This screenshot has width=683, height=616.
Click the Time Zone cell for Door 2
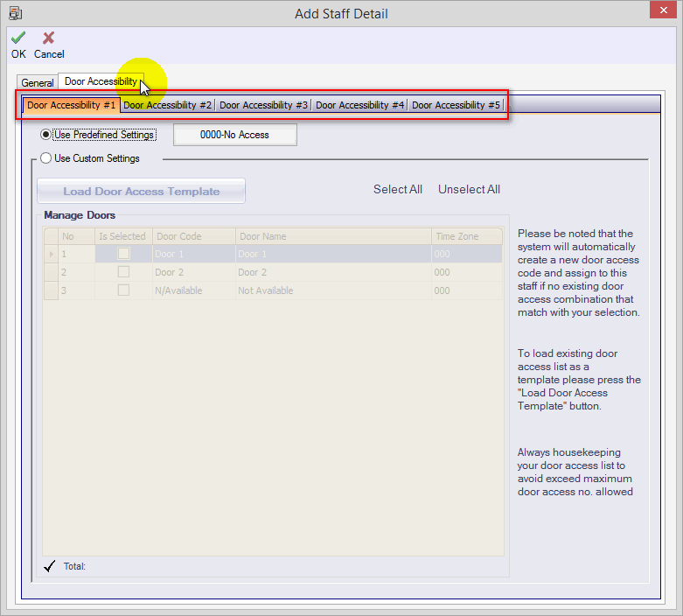point(466,272)
